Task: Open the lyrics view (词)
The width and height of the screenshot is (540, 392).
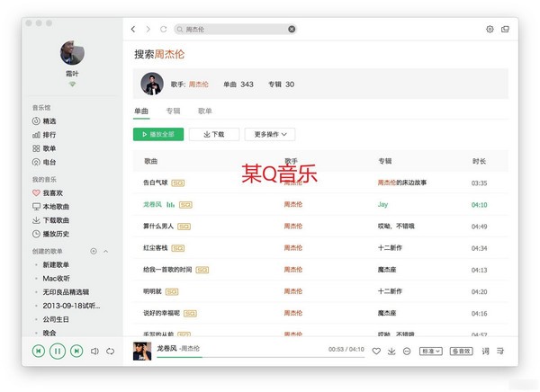Action: (x=485, y=351)
